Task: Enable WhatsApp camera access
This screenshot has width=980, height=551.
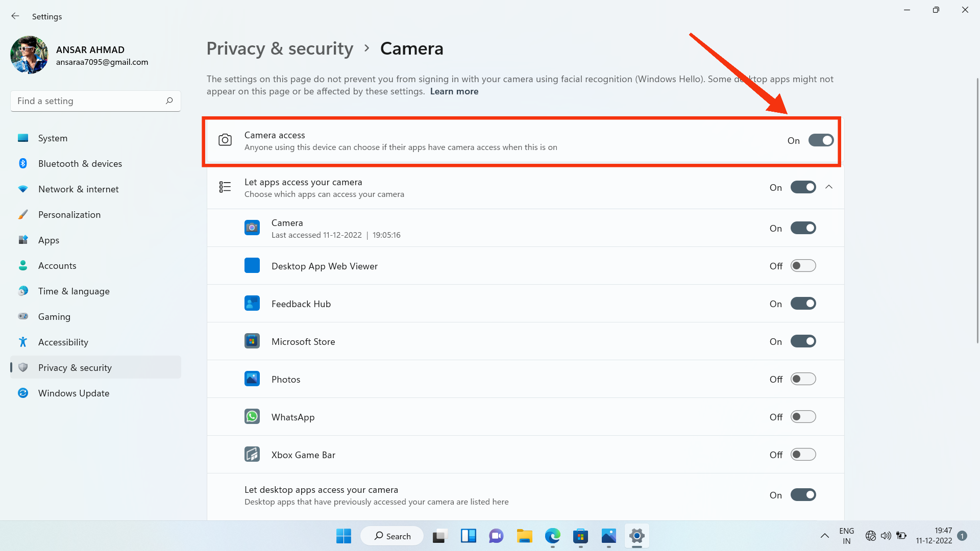Action: coord(803,416)
